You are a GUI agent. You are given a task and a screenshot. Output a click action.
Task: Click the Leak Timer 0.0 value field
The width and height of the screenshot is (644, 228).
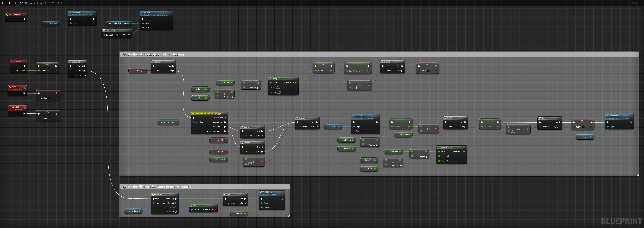click(360, 71)
